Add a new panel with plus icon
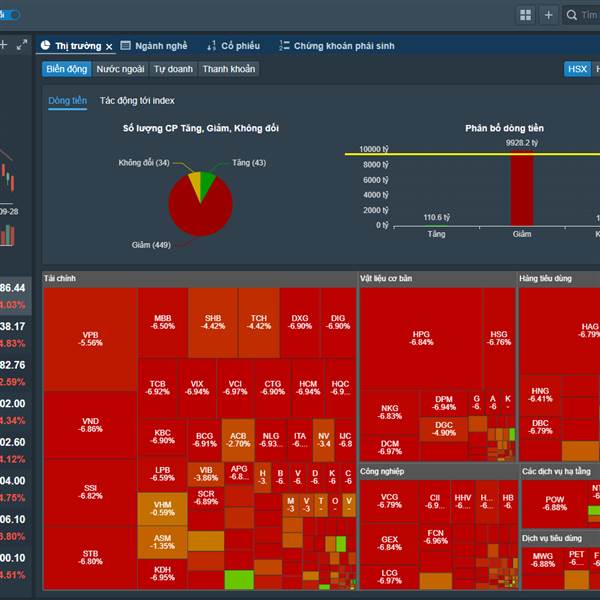 coord(548,15)
